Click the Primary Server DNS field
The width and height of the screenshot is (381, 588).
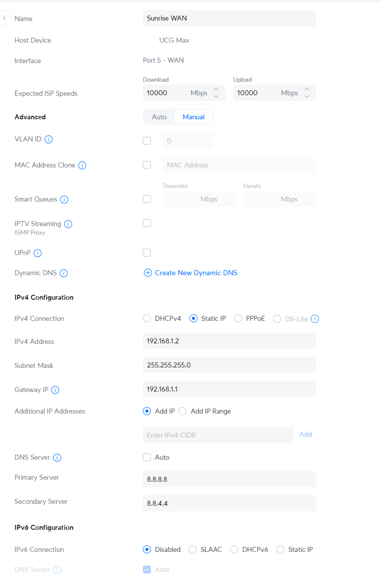(229, 479)
